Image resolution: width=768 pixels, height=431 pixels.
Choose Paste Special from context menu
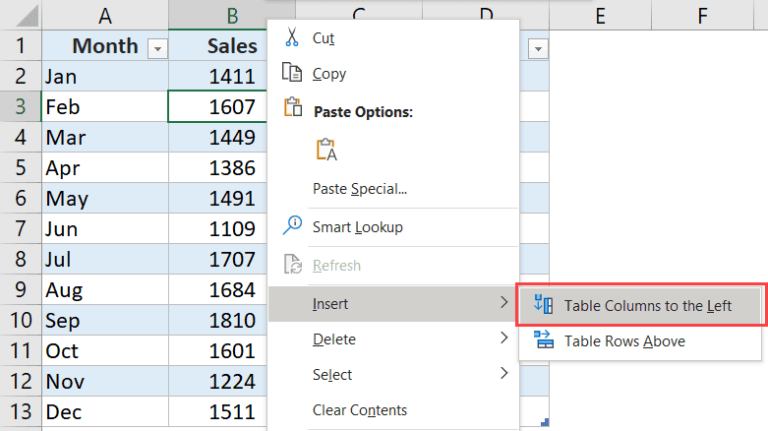359,188
